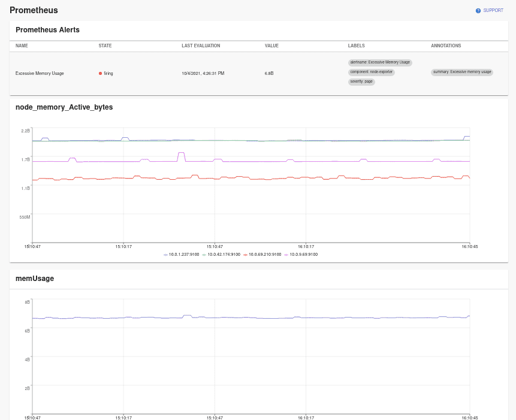Click the 550M y-axis label
The image size is (516, 420).
point(25,217)
